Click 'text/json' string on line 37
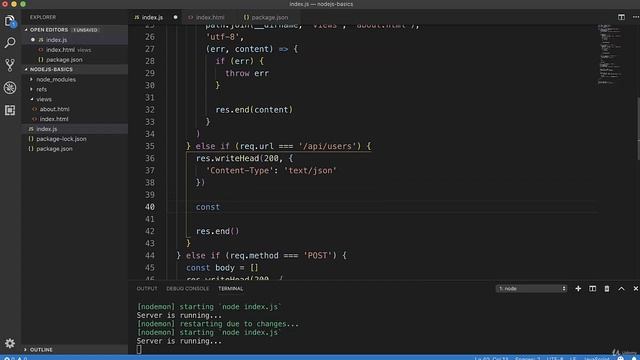Image resolution: width=640 pixels, height=360 pixels. point(310,171)
